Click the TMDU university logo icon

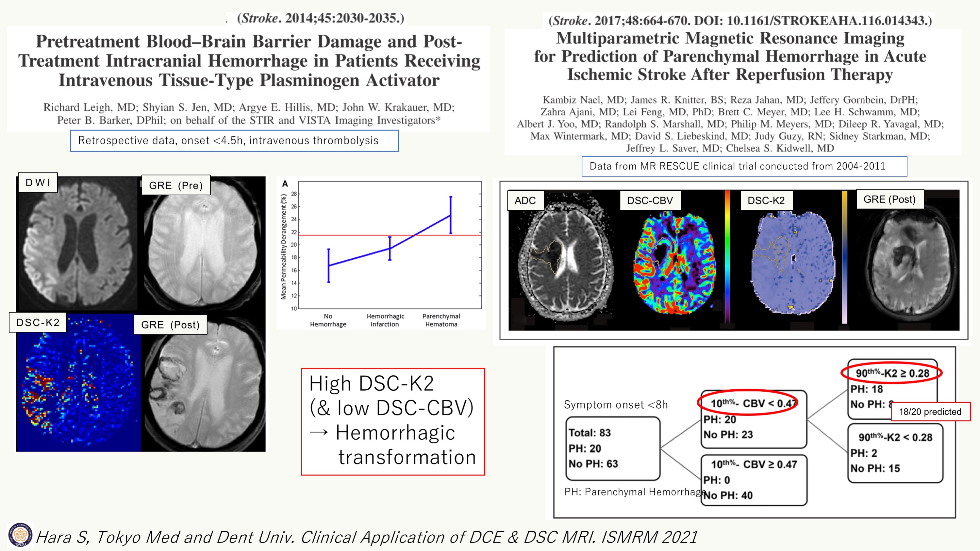coord(20,535)
